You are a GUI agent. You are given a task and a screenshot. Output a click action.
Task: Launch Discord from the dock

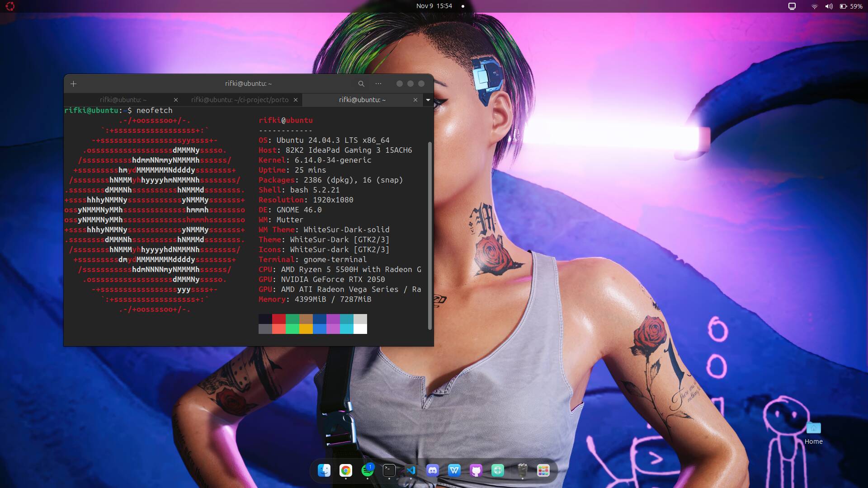click(x=432, y=470)
